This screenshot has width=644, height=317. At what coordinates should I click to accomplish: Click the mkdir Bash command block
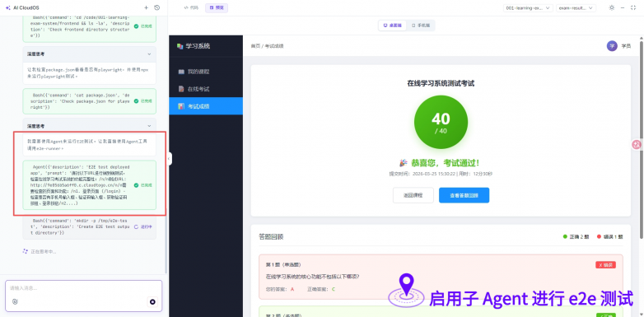tap(90, 226)
